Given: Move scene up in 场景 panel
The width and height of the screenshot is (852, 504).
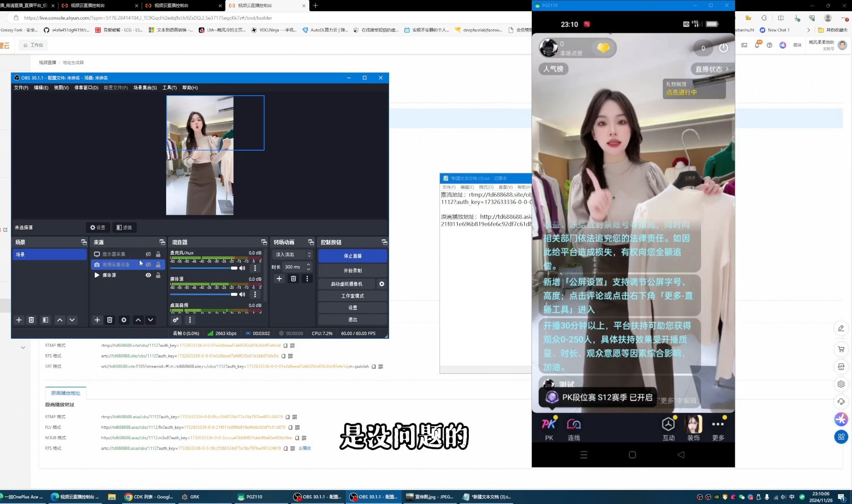Looking at the screenshot, I should pyautogui.click(x=60, y=320).
